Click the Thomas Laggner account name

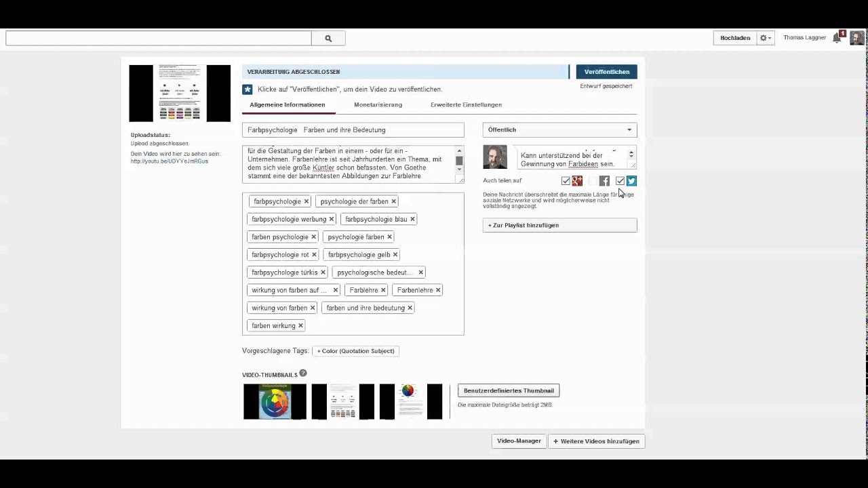[804, 38]
